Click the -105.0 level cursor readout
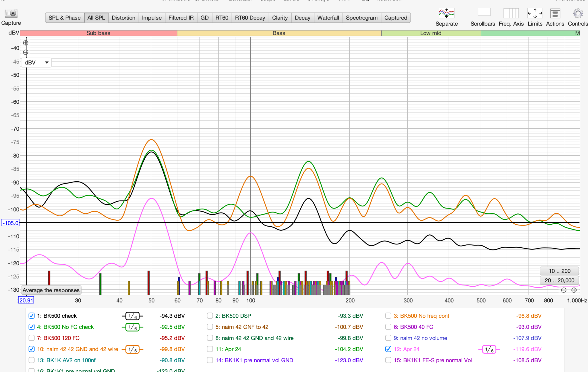The image size is (588, 372). (10, 223)
